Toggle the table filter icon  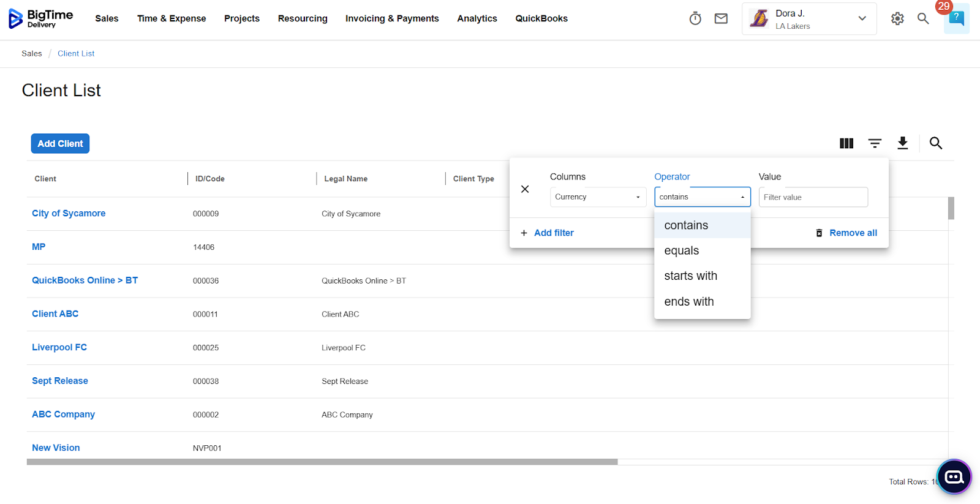tap(875, 143)
